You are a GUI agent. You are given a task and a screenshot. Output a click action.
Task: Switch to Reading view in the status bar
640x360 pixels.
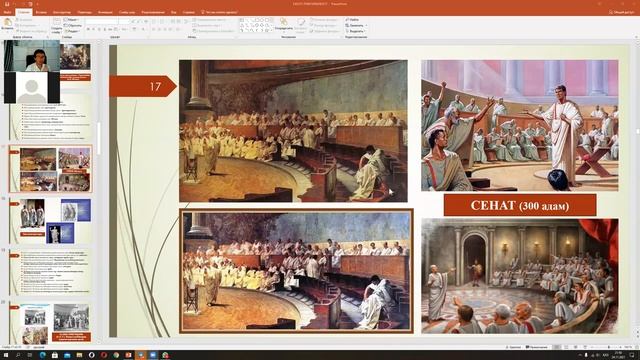(x=576, y=347)
